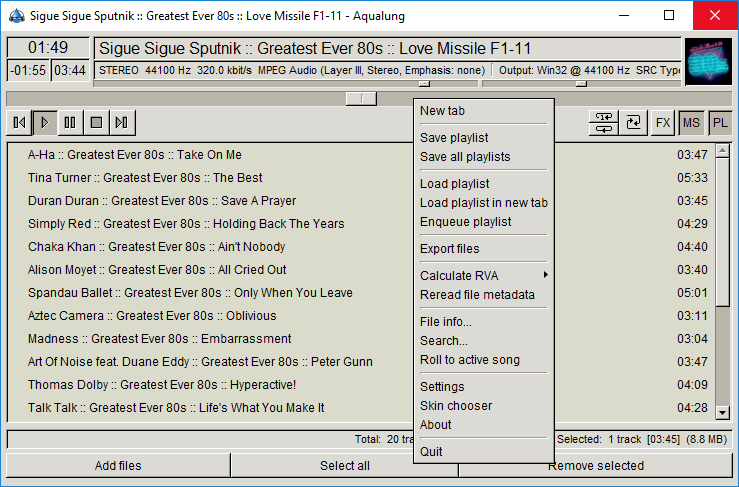Open File info... from menu
Image resolution: width=739 pixels, height=487 pixels.
click(483, 322)
